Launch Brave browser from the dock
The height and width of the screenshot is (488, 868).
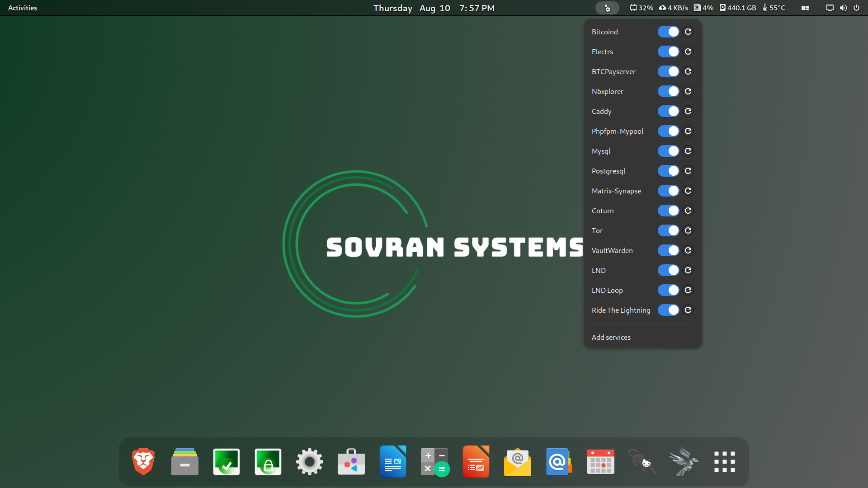pos(143,462)
